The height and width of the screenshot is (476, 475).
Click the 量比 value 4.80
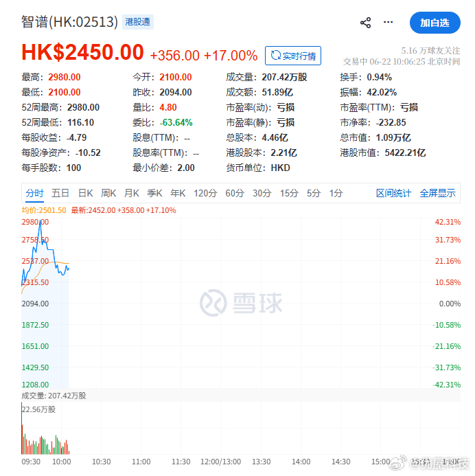point(168,107)
